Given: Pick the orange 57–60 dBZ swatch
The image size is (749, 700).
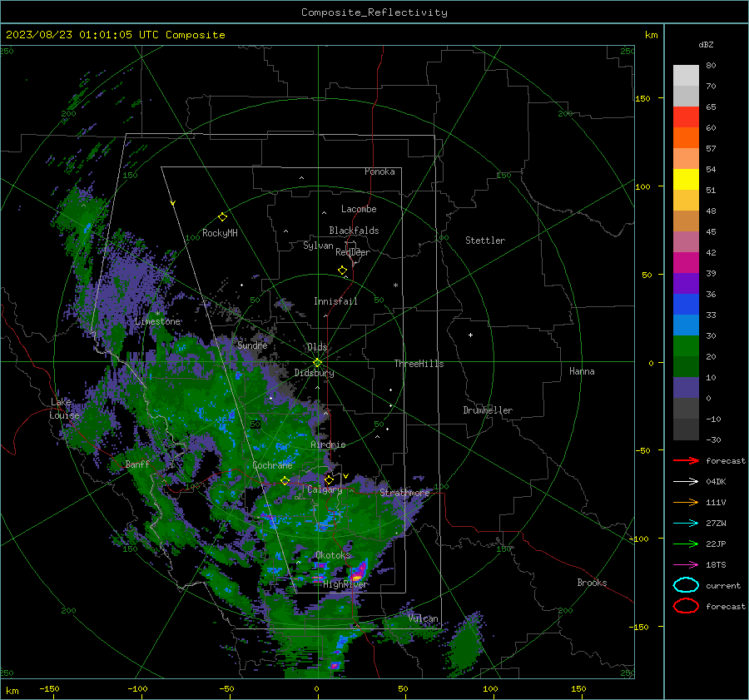Looking at the screenshot, I should 686,137.
